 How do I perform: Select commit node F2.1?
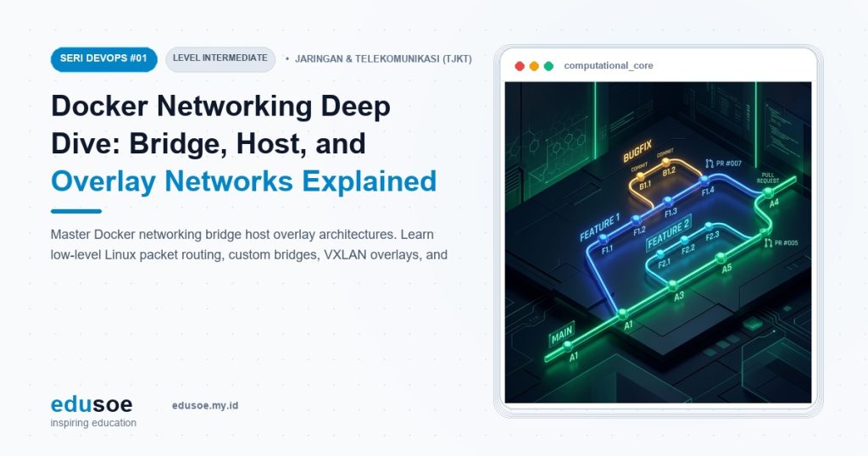659,254
